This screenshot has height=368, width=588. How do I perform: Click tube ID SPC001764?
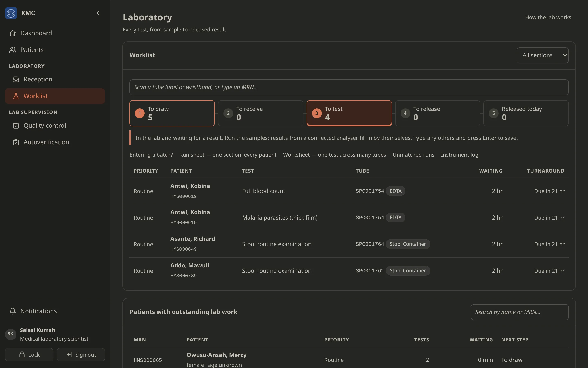click(x=370, y=244)
